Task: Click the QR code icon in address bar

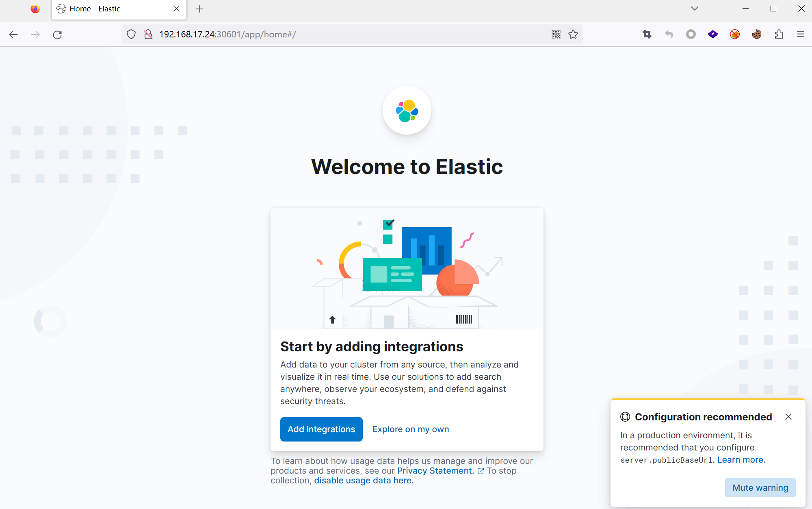Action: 556,34
